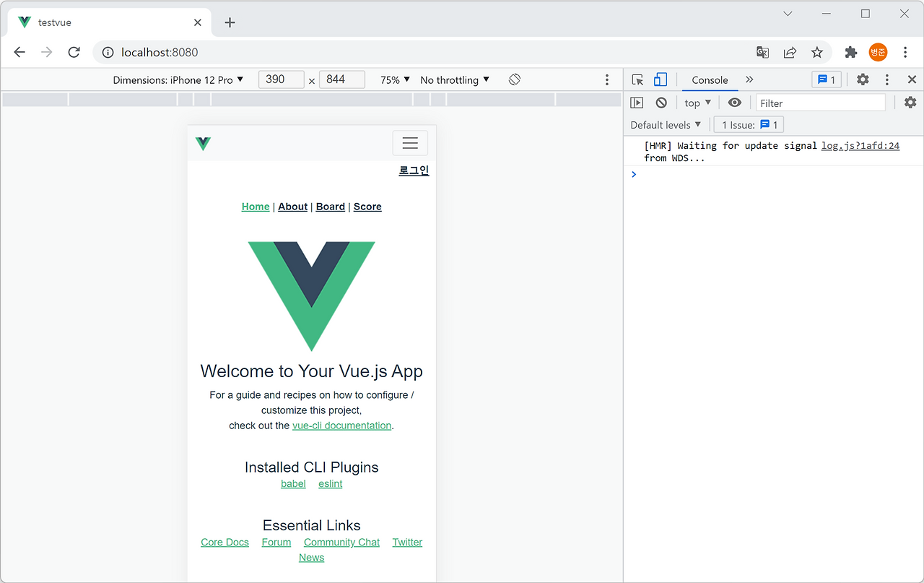This screenshot has height=583, width=924.
Task: Open the top frame context dropdown
Action: pos(697,102)
